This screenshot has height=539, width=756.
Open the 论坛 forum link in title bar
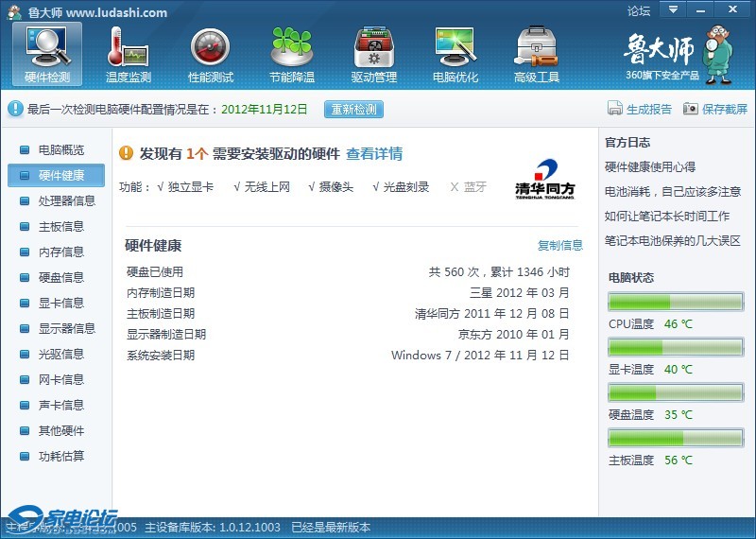point(639,11)
